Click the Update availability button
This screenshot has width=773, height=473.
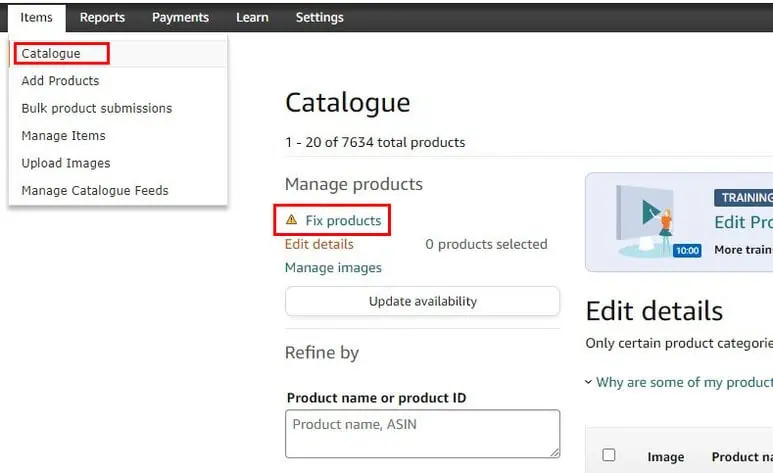[x=422, y=301]
